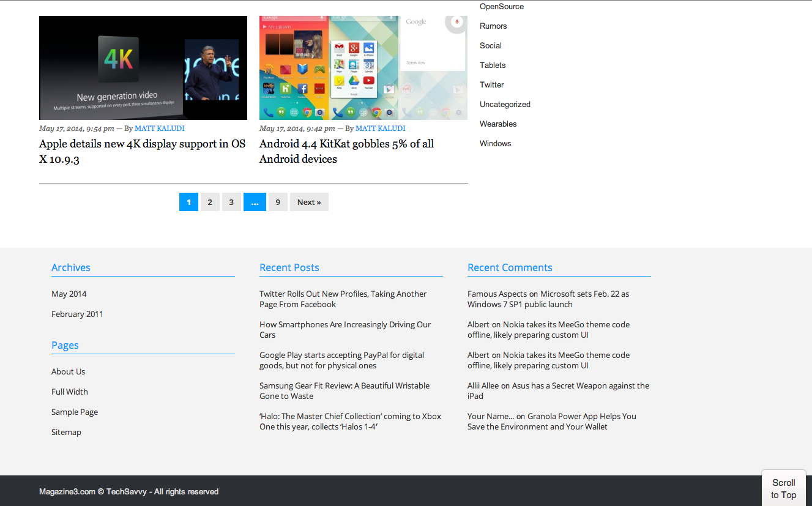Open the May 2014 archive

(69, 294)
